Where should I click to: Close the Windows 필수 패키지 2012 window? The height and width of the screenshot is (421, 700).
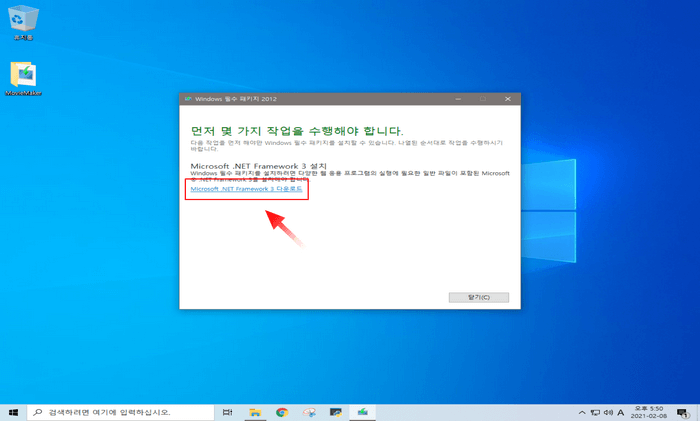[x=508, y=99]
